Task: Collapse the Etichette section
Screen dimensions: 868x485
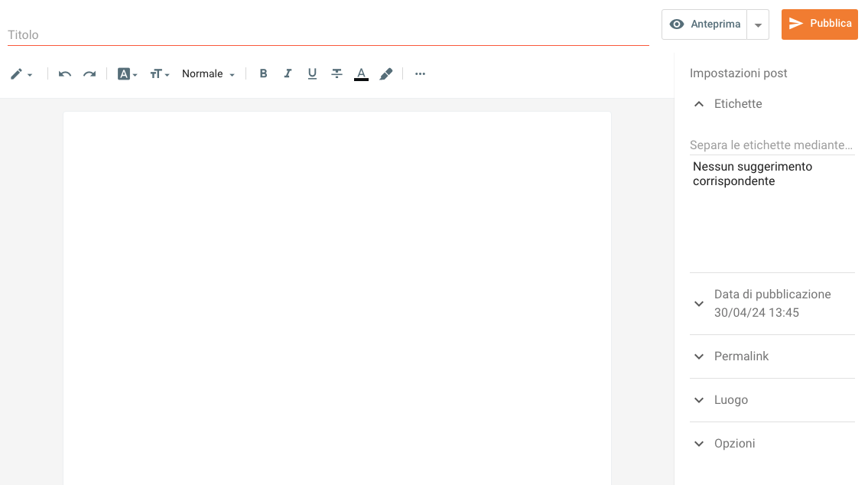Action: pyautogui.click(x=772, y=104)
